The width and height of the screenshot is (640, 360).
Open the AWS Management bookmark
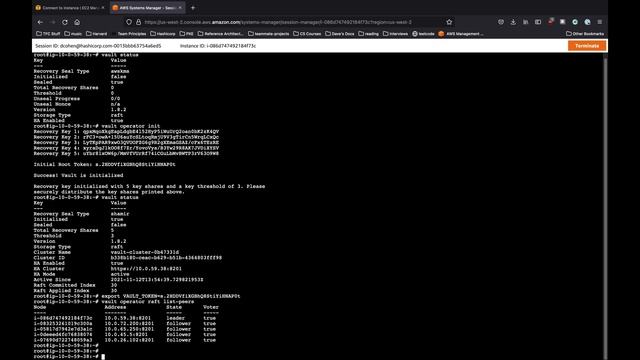click(461, 34)
